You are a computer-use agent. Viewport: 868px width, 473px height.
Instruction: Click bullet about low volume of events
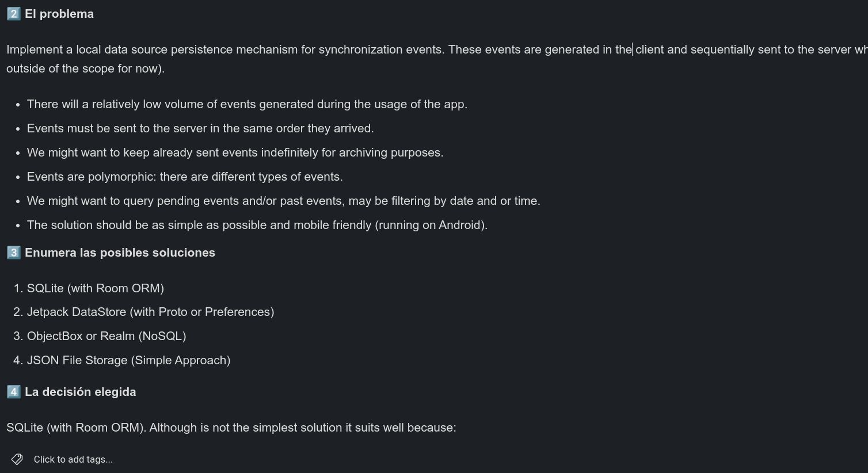click(247, 104)
